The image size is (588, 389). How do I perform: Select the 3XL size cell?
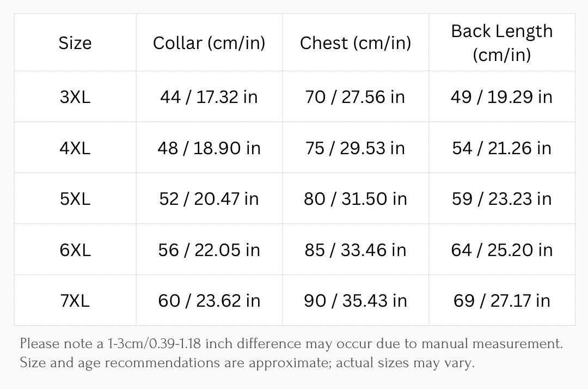pyautogui.click(x=75, y=96)
